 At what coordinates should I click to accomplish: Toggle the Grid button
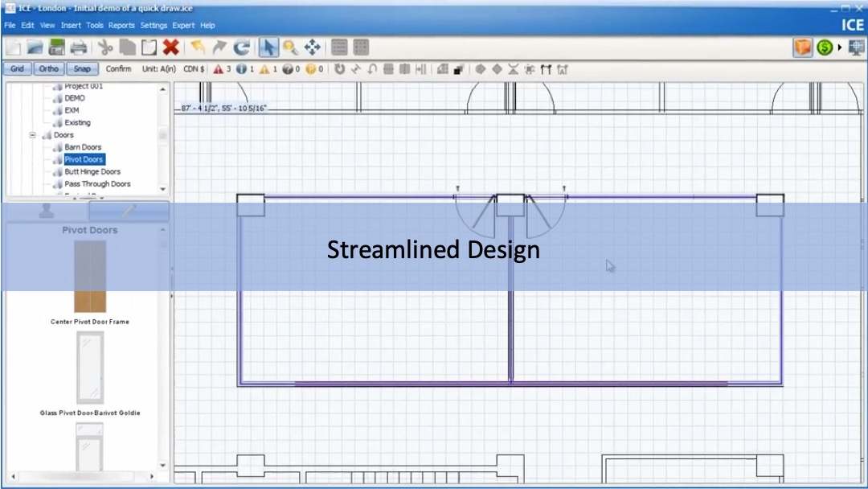click(x=17, y=68)
